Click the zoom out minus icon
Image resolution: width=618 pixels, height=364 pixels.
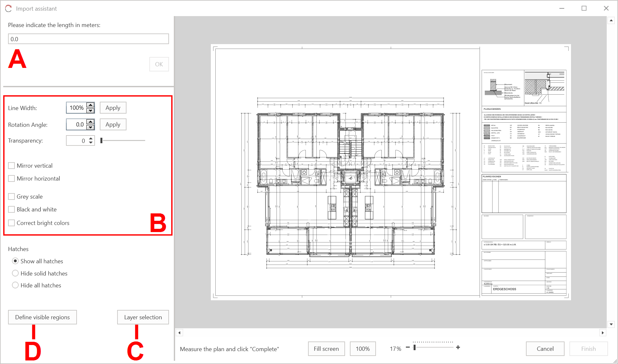pyautogui.click(x=408, y=347)
